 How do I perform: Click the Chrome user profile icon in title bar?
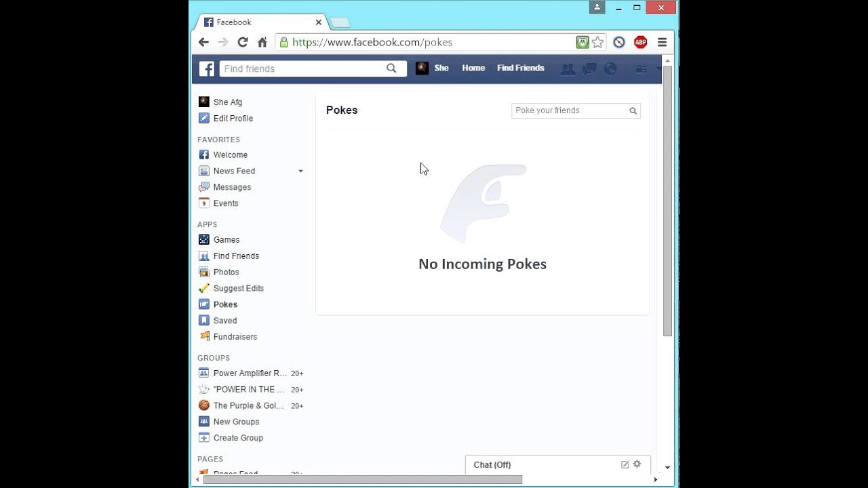[597, 7]
